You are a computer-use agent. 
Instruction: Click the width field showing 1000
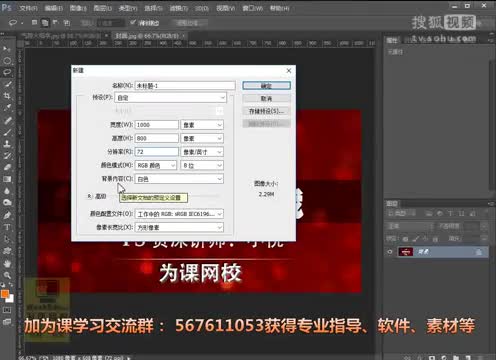tap(157, 125)
